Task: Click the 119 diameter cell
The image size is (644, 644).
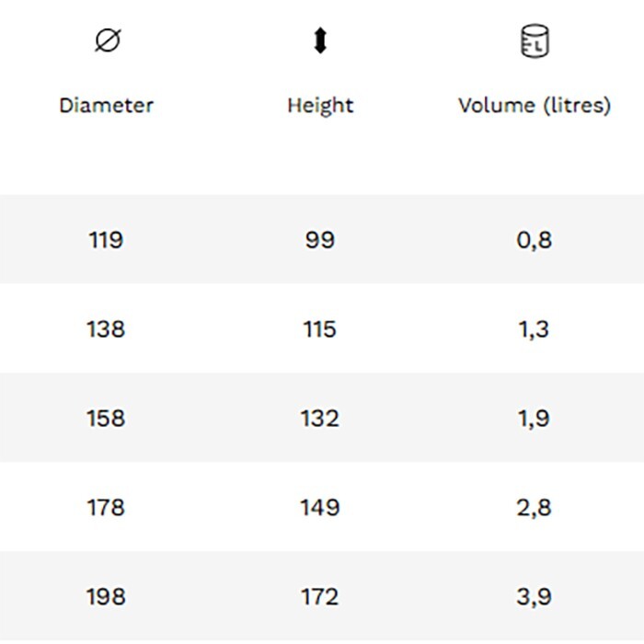Action: 106,240
